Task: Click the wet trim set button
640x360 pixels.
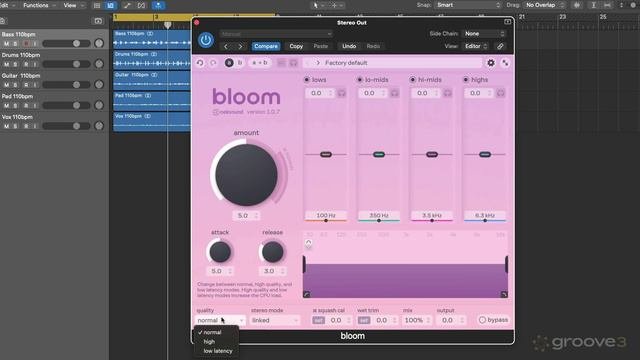Action: coord(364,320)
